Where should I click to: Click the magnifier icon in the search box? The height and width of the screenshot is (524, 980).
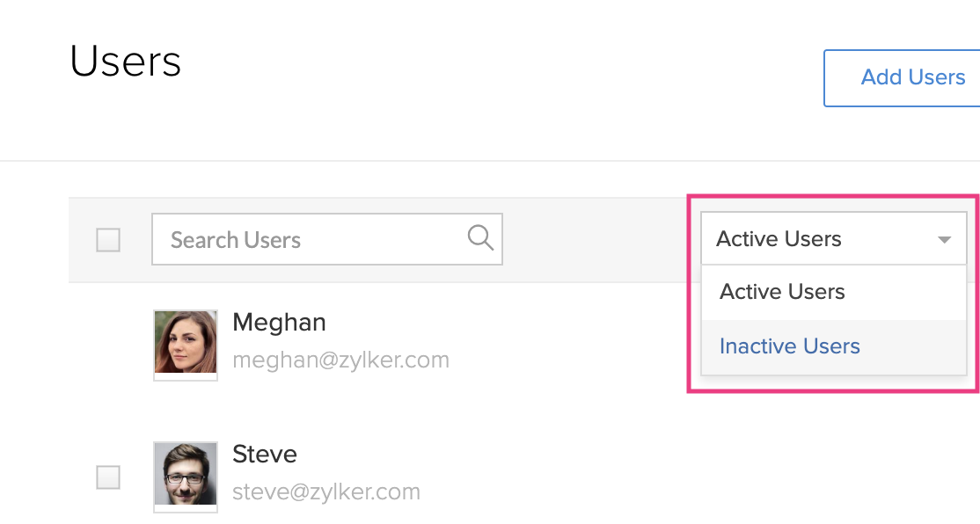[x=480, y=238]
